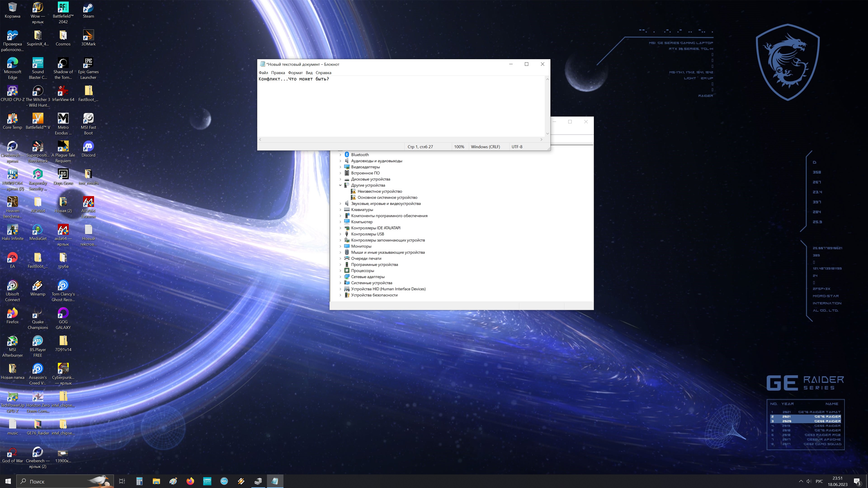Image resolution: width=868 pixels, height=488 pixels.
Task: Expand the Видеоадаптеры device category
Action: coord(340,167)
